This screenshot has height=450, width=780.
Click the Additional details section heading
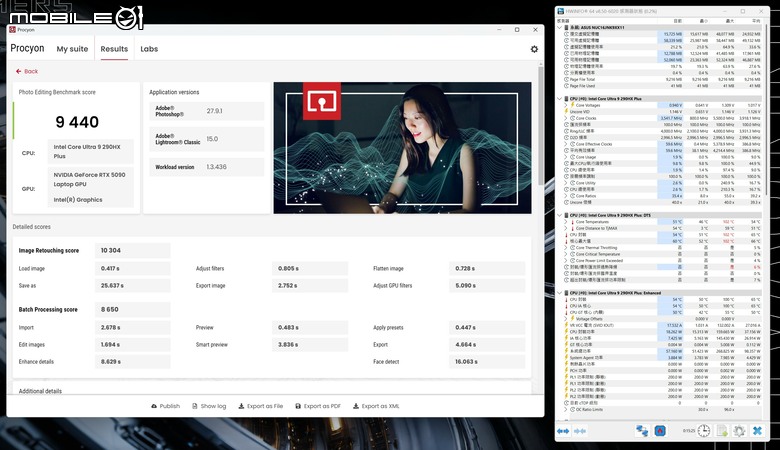point(40,391)
